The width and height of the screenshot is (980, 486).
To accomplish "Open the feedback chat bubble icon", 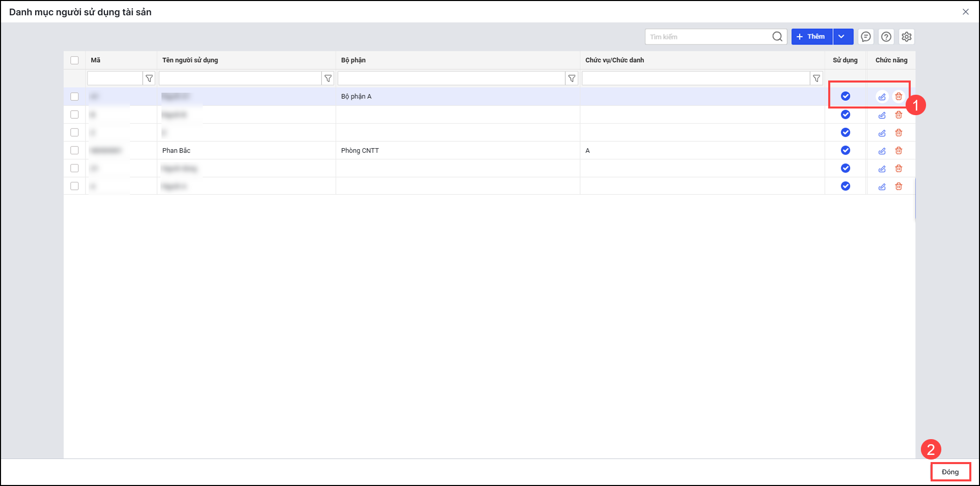I will coord(866,37).
